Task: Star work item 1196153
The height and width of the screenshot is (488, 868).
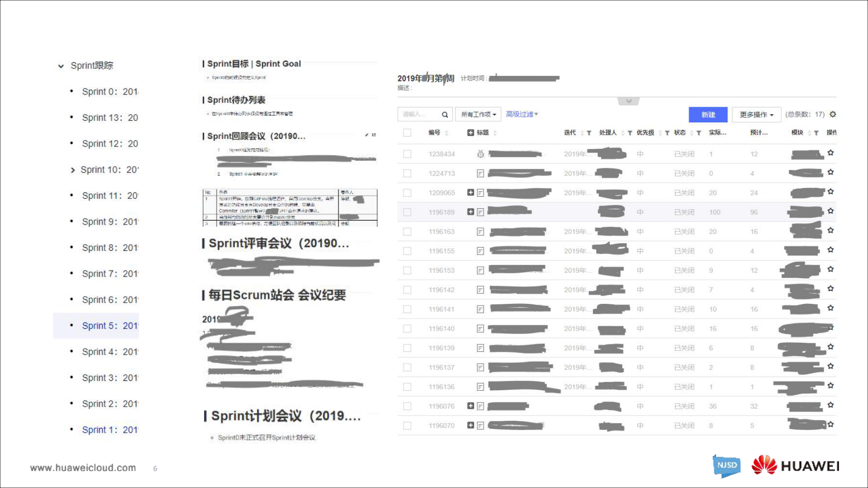Action: click(830, 269)
